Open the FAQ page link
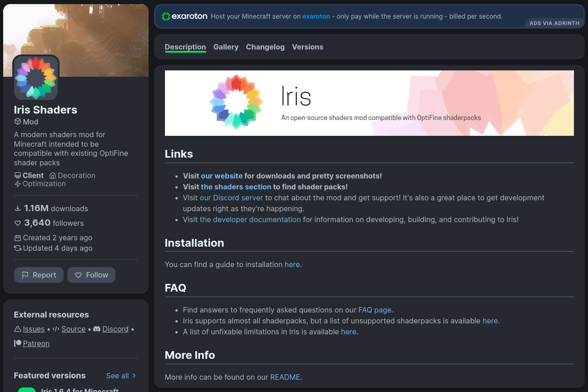Image resolution: width=588 pixels, height=392 pixels. coord(374,310)
